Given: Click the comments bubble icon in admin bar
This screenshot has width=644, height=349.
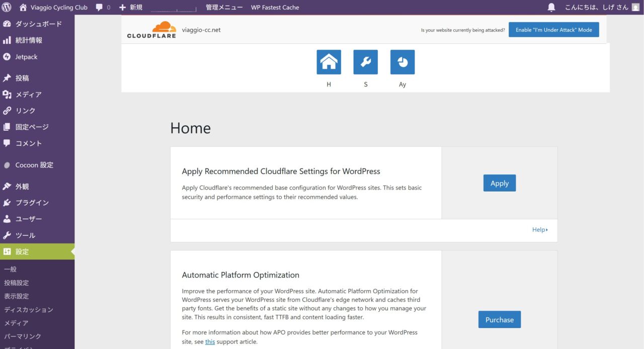Looking at the screenshot, I should click(100, 8).
